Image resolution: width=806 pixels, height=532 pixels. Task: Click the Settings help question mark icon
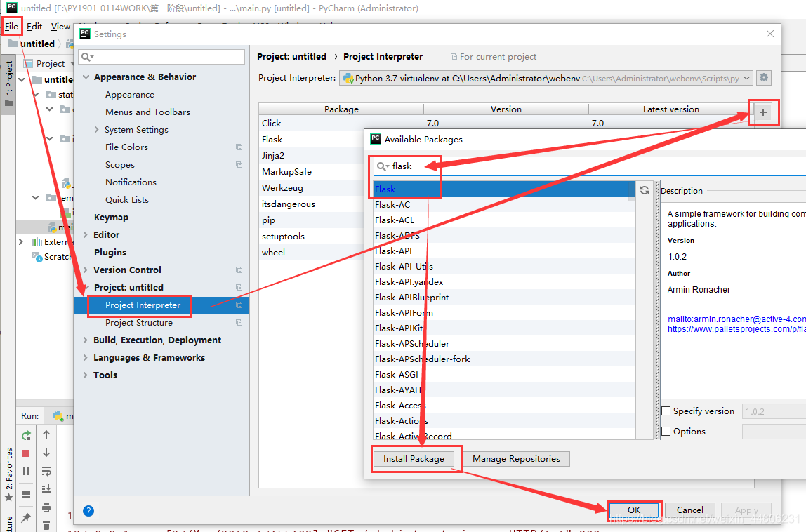coord(88,510)
